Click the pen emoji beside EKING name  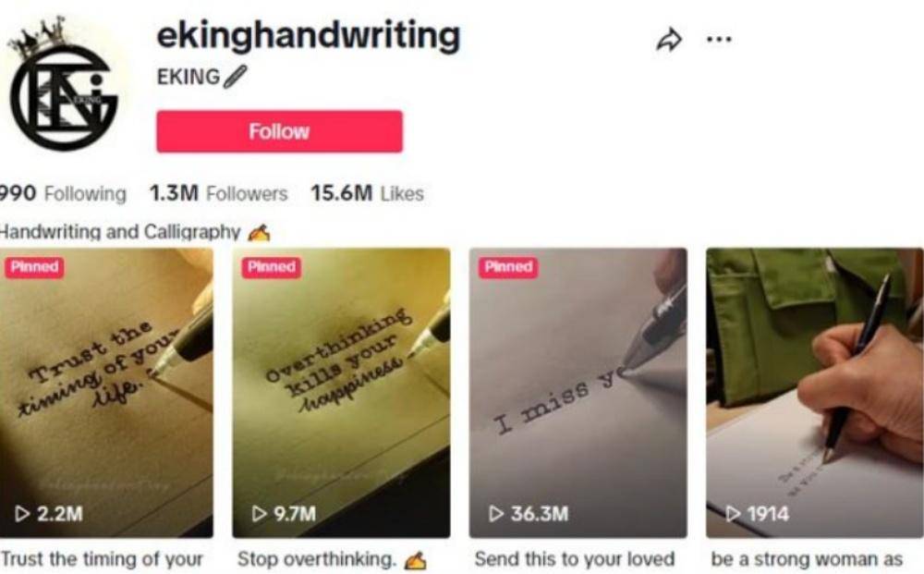pos(235,78)
